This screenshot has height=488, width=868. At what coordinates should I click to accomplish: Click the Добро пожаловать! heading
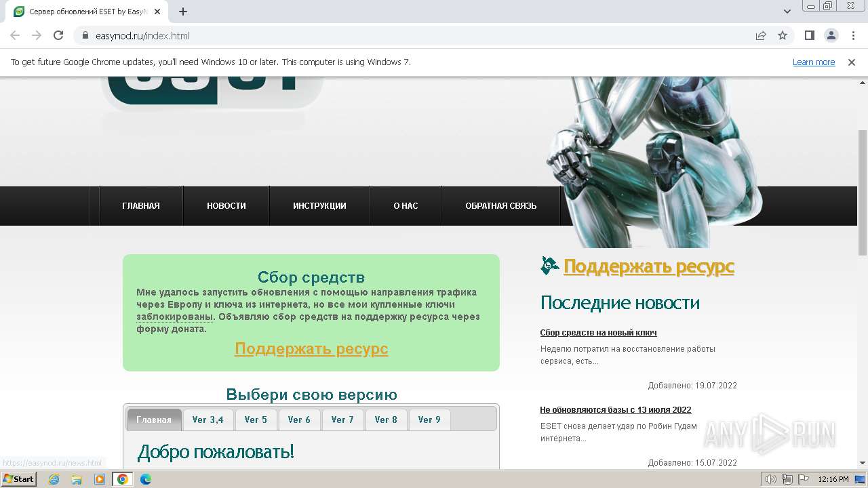tap(216, 452)
